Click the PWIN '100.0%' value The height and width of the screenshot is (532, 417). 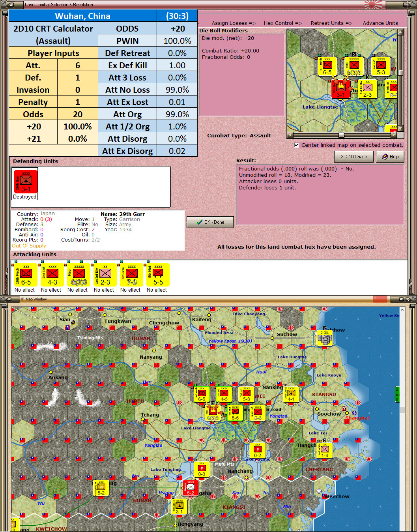coord(177,41)
